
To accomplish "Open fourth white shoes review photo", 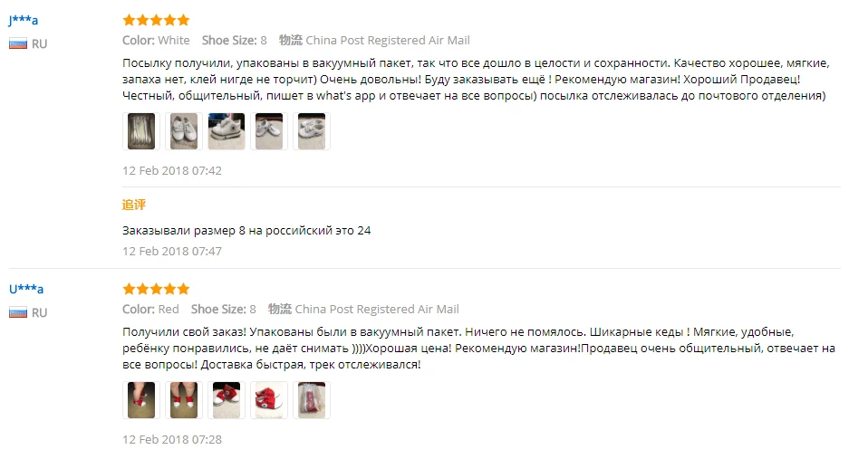I will click(x=269, y=131).
